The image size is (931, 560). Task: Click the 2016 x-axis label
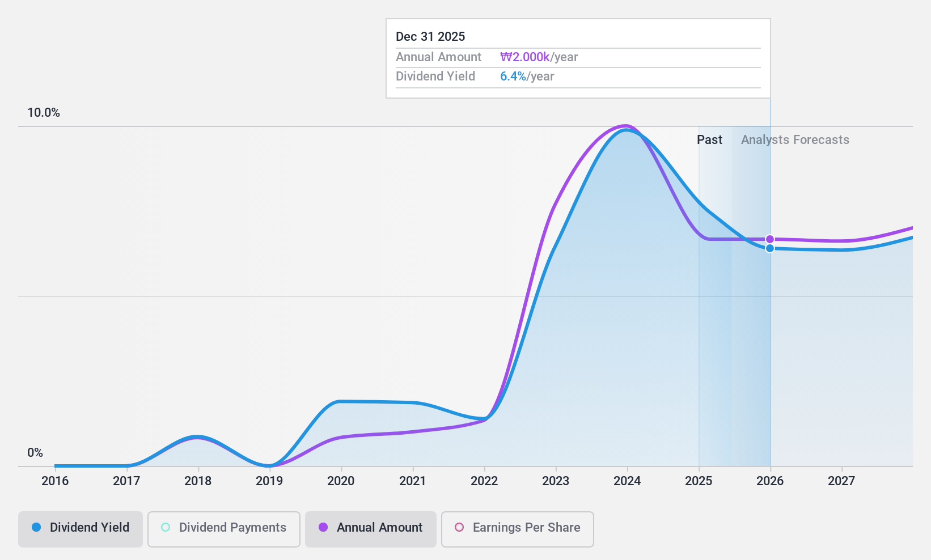click(x=55, y=481)
